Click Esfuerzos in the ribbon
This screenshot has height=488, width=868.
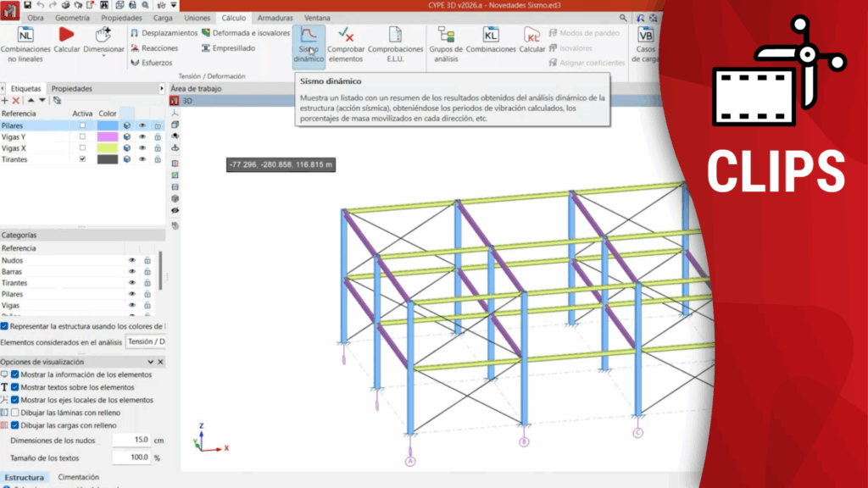(x=153, y=63)
